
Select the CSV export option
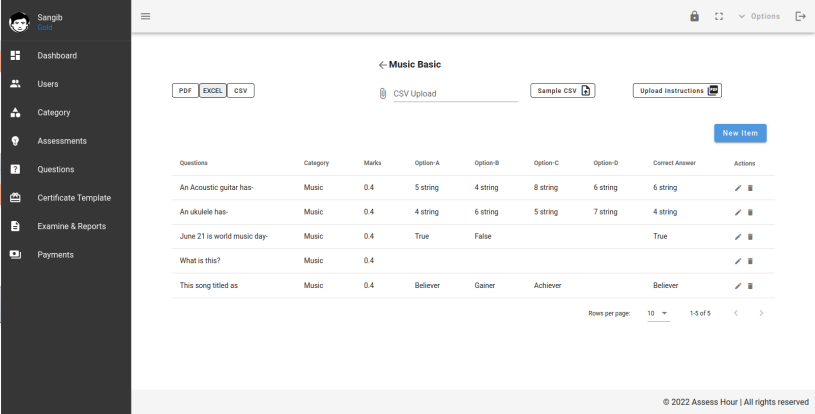pyautogui.click(x=240, y=90)
